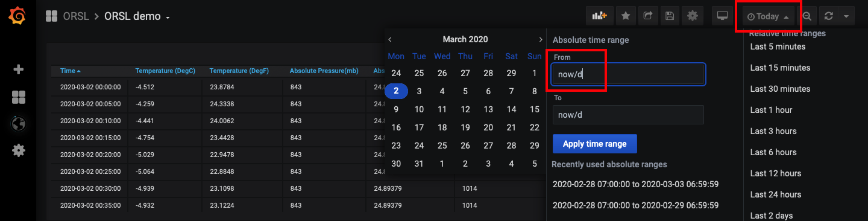868x221 pixels.
Task: Click the Mon weekday header
Action: pos(396,56)
